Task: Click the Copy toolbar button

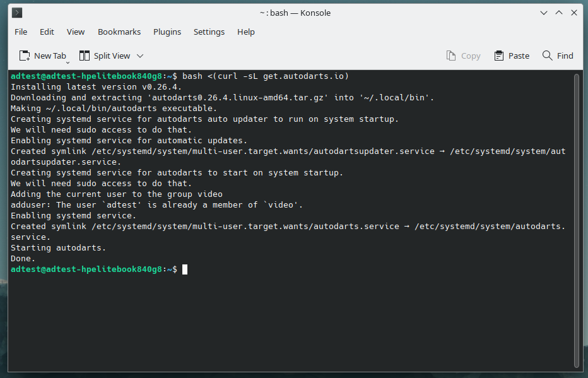Action: click(464, 56)
